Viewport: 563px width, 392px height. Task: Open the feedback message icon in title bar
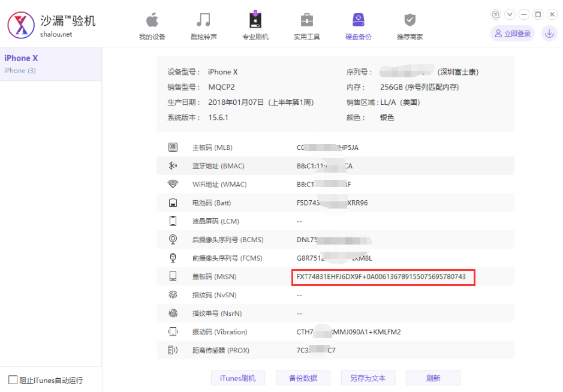pyautogui.click(x=495, y=14)
